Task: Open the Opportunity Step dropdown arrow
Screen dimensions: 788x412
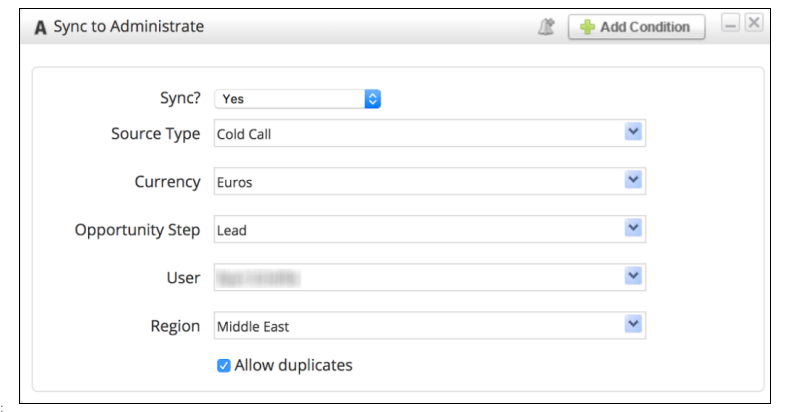Action: [633, 228]
